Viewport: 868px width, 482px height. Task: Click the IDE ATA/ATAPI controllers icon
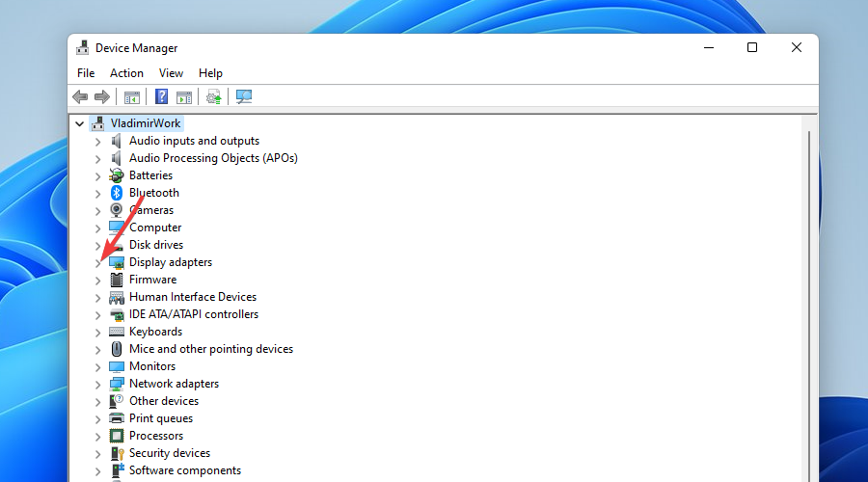(x=117, y=314)
